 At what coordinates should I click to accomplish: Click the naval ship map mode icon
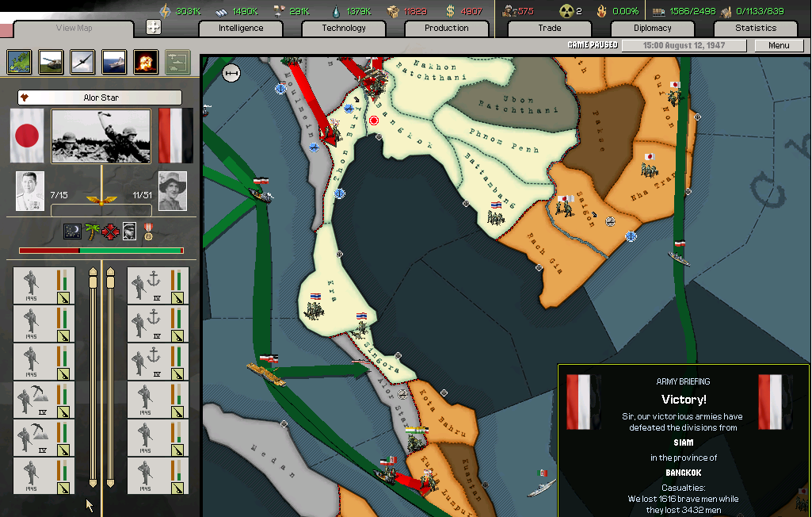coord(114,61)
